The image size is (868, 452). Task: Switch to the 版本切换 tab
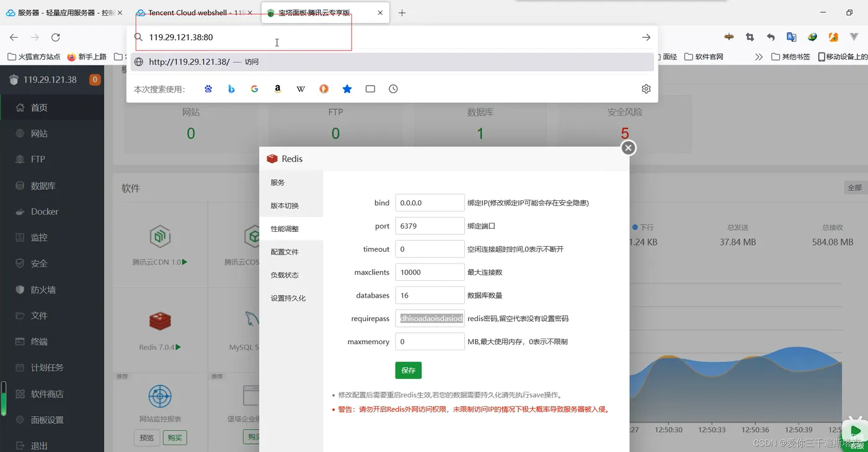coord(291,205)
